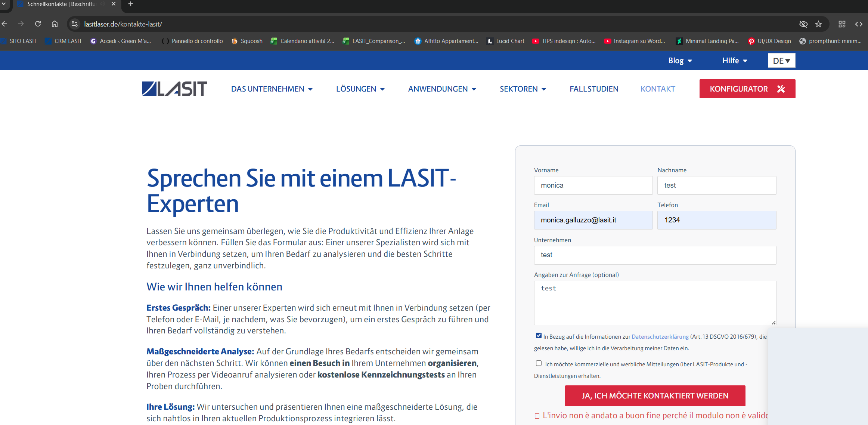Viewport: 868px width, 425px height.
Task: Open the Fallstudien menu item
Action: click(x=594, y=89)
